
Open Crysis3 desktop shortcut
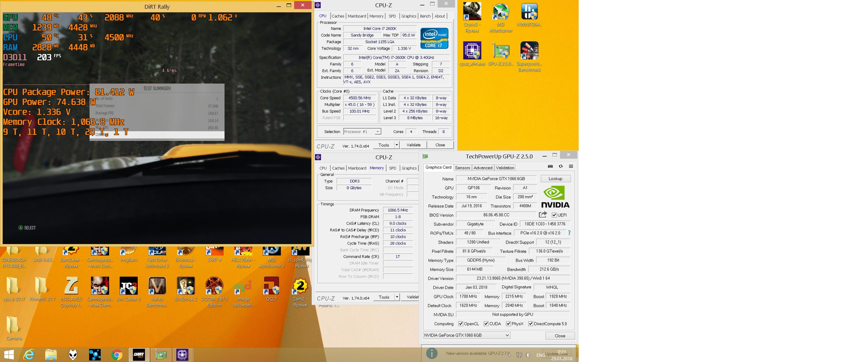tap(472, 18)
